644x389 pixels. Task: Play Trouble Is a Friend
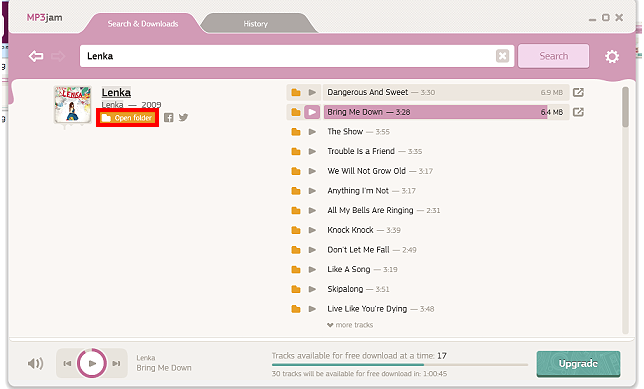tap(312, 152)
